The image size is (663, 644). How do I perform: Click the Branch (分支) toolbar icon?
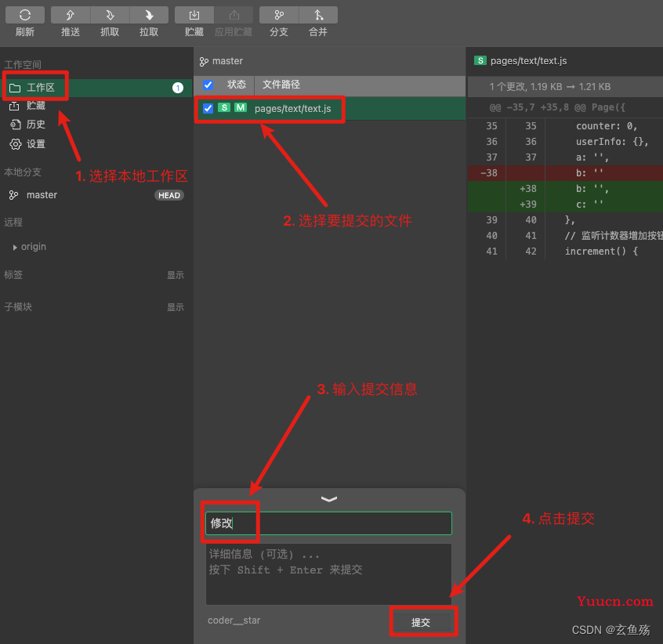pos(279,15)
